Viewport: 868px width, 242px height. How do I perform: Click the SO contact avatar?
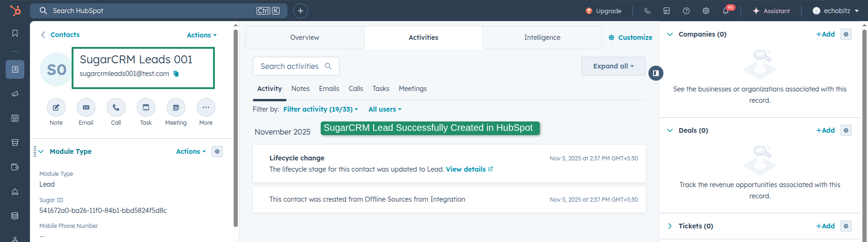56,69
